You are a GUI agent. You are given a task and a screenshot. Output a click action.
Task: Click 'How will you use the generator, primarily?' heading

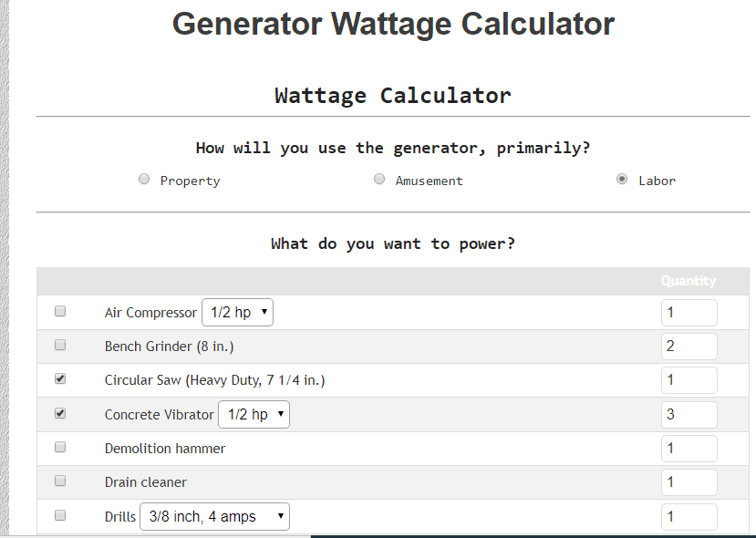[393, 148]
